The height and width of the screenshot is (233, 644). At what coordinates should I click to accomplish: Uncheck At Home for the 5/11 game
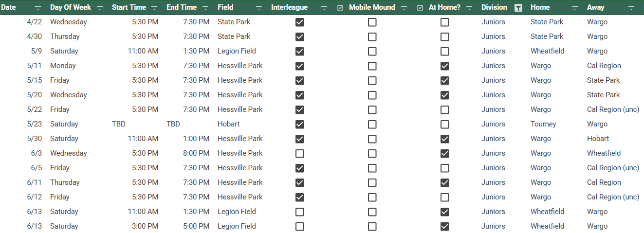[444, 66]
